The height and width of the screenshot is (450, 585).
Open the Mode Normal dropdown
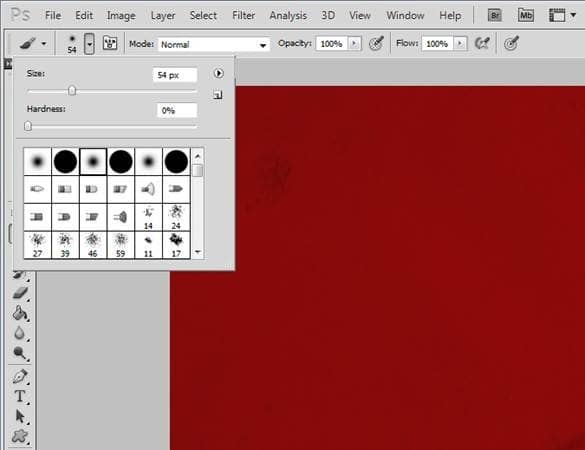pyautogui.click(x=213, y=44)
